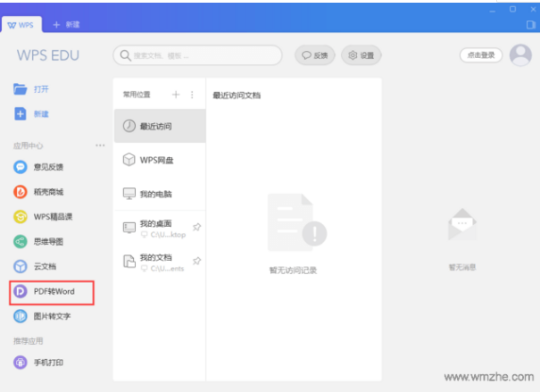Click the 打开 folder icon
This screenshot has height=392, width=540.
point(20,89)
